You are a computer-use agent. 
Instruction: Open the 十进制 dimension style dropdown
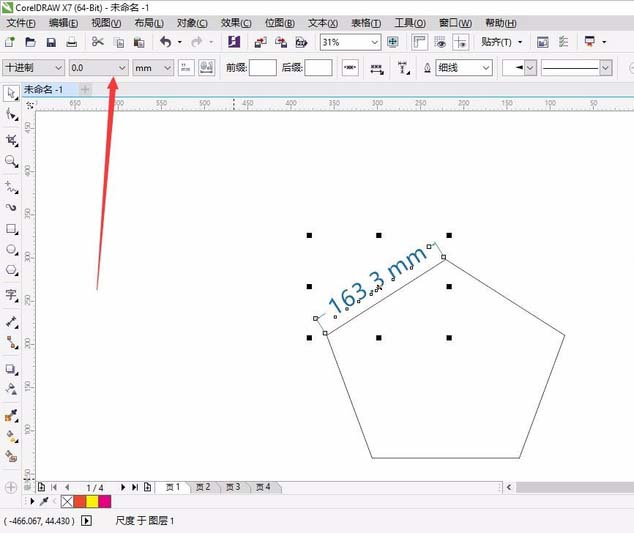coord(58,67)
